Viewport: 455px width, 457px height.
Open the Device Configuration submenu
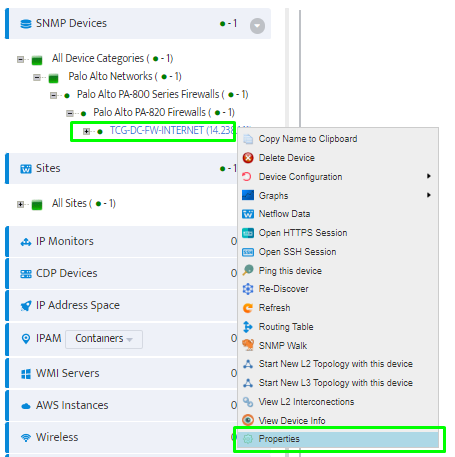338,177
